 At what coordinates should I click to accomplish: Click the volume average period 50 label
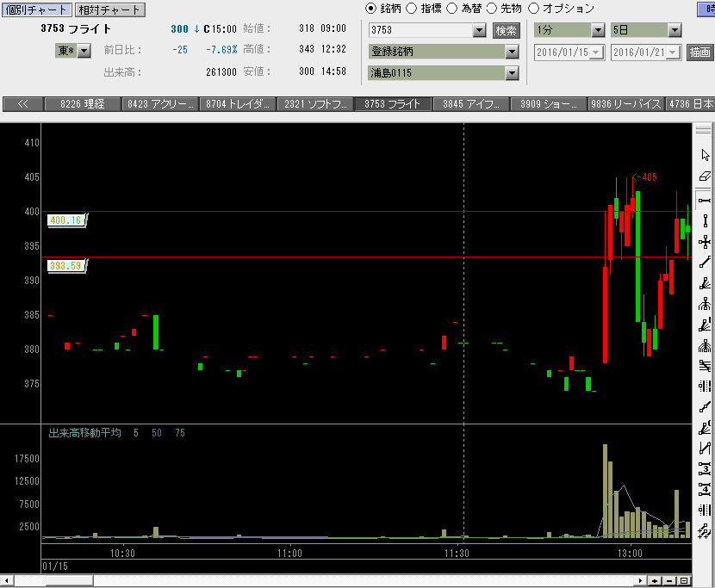click(157, 433)
